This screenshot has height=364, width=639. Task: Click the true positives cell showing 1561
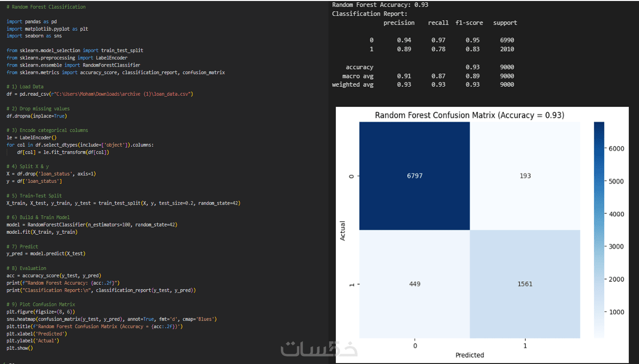(525, 284)
